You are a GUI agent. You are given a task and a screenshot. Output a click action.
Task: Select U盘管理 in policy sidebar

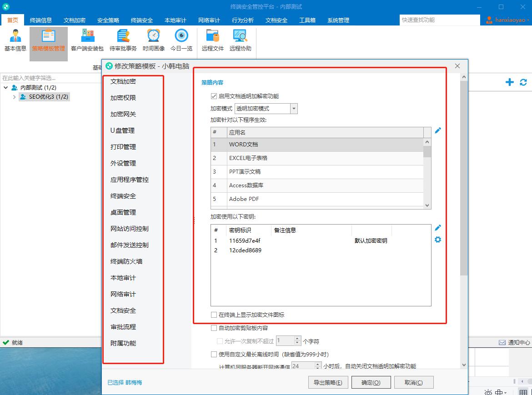click(x=122, y=130)
